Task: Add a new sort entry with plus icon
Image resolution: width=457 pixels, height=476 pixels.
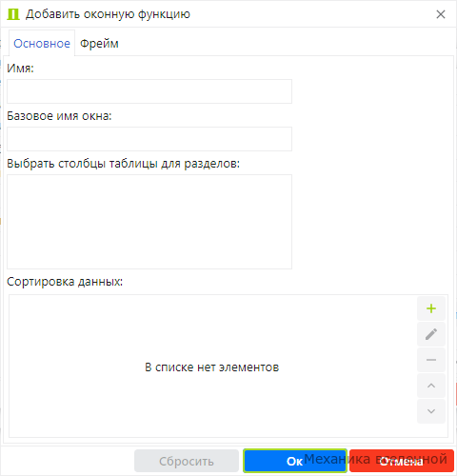Action: point(431,308)
